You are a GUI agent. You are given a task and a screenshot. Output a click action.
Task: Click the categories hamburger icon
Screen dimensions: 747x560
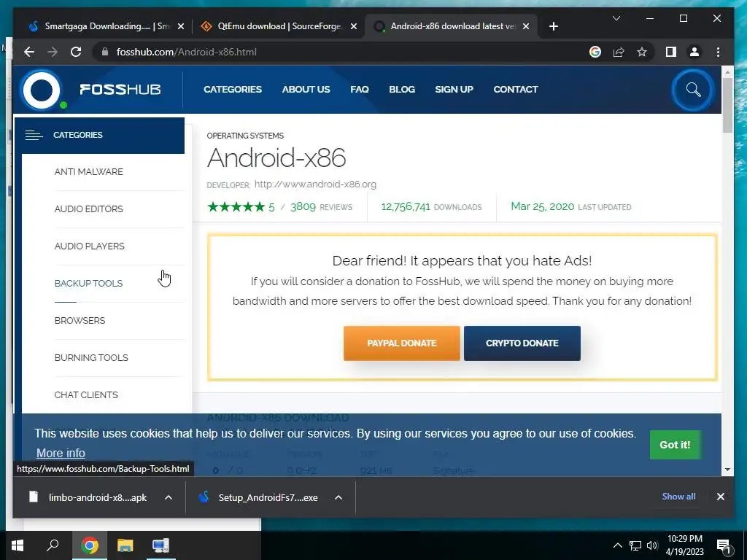pos(34,135)
